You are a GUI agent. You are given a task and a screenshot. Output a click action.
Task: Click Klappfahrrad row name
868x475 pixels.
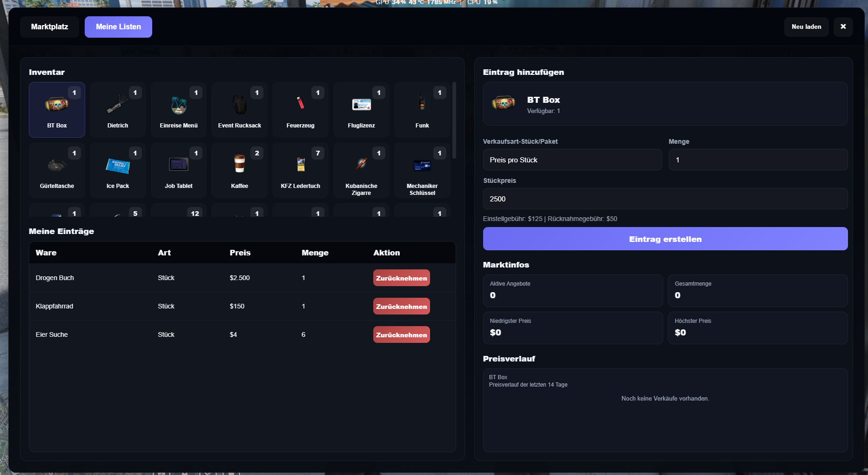(x=54, y=306)
